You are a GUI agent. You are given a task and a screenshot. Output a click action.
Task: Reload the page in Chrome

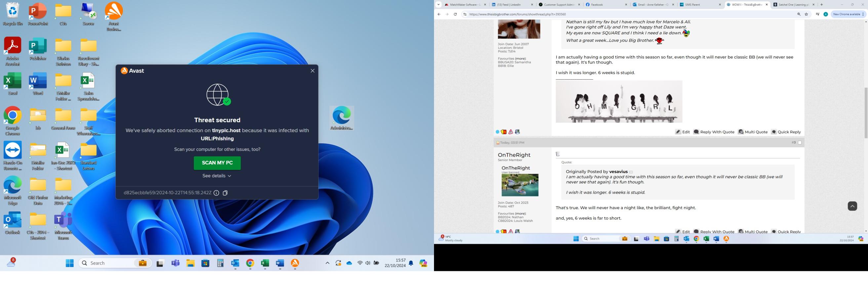tap(455, 14)
